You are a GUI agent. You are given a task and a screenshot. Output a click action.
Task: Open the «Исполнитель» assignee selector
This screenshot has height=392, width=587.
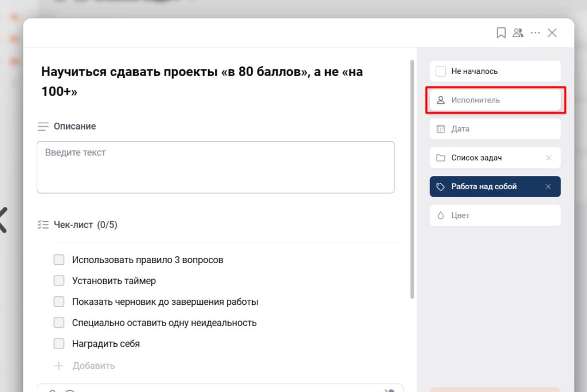pos(495,100)
